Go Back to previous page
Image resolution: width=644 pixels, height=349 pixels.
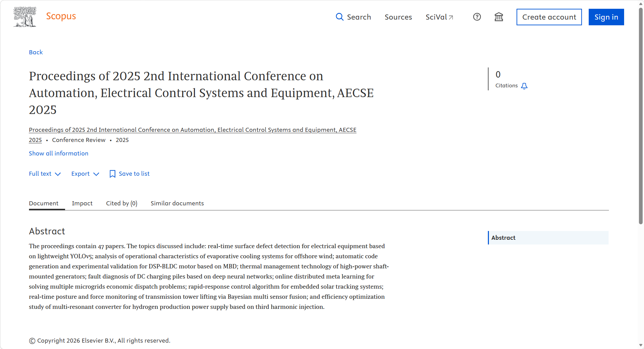point(36,52)
